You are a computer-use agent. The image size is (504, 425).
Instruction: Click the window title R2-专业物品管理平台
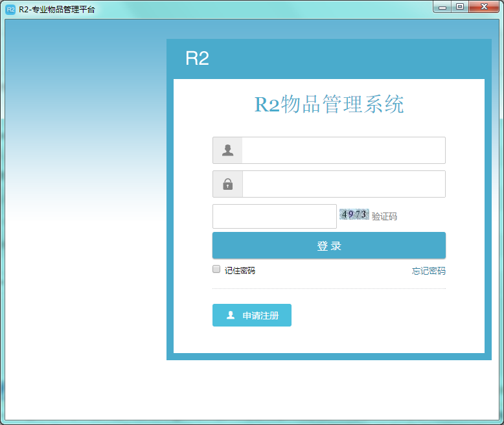pyautogui.click(x=57, y=10)
